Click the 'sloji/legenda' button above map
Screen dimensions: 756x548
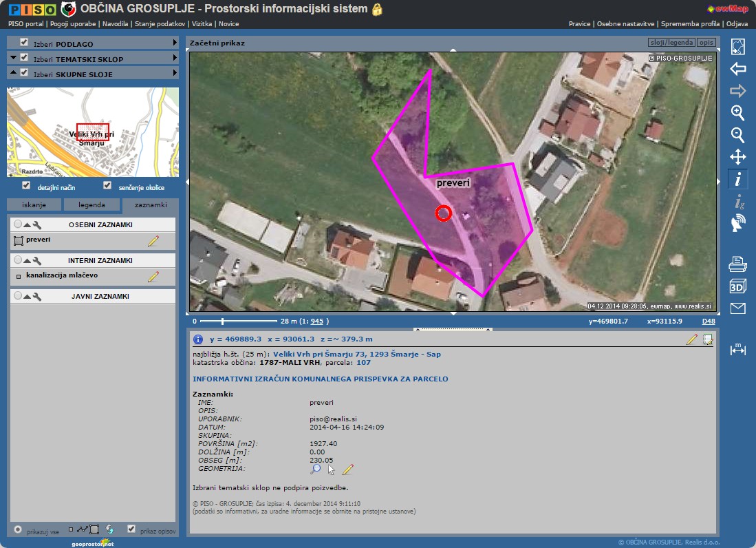[x=671, y=43]
